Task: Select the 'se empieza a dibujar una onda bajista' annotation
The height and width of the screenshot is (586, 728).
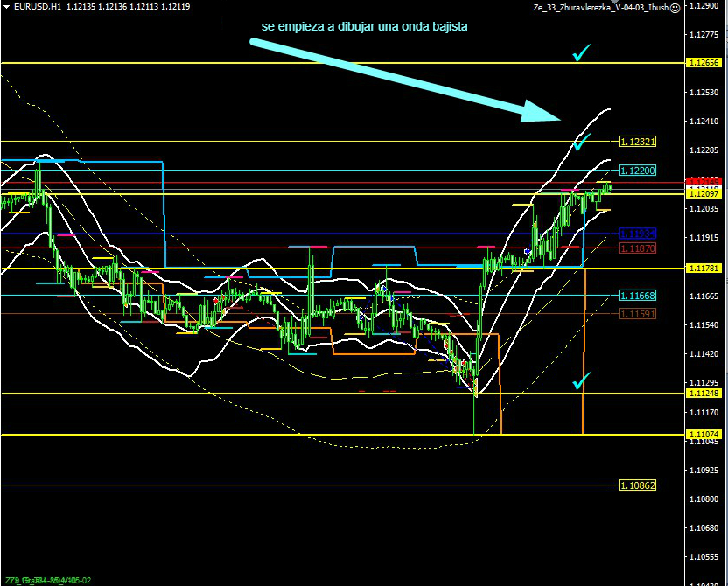Action: point(364,27)
